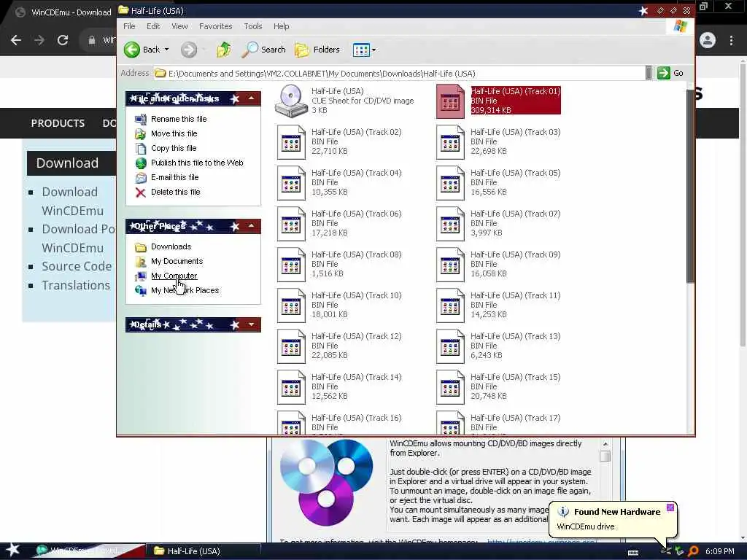747x560 pixels.
Task: Select the Track 09 BIN file icon
Action: [x=450, y=265]
